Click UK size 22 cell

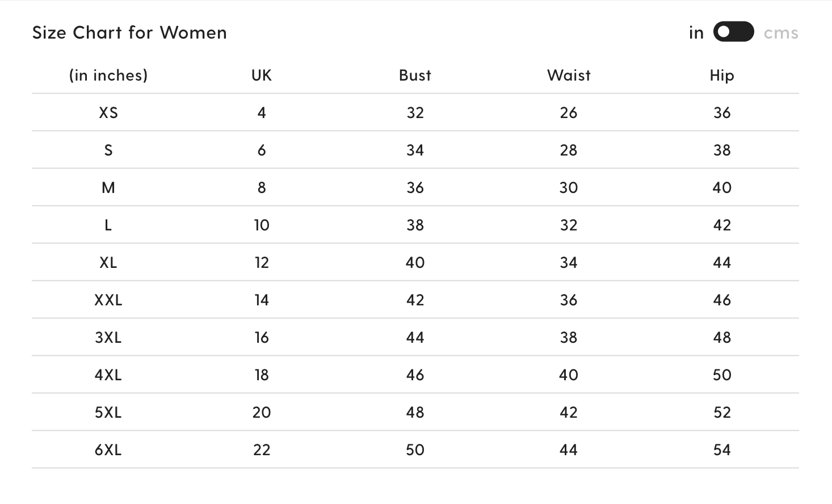(262, 450)
